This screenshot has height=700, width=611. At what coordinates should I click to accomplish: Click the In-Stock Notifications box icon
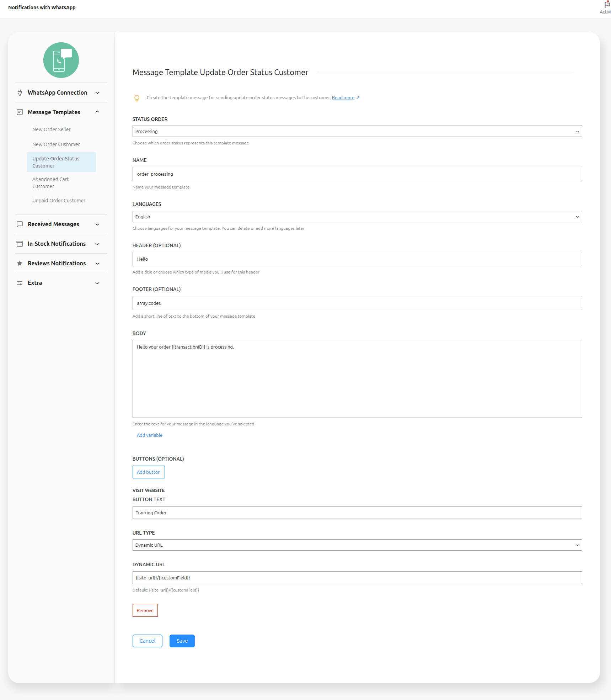coord(20,244)
